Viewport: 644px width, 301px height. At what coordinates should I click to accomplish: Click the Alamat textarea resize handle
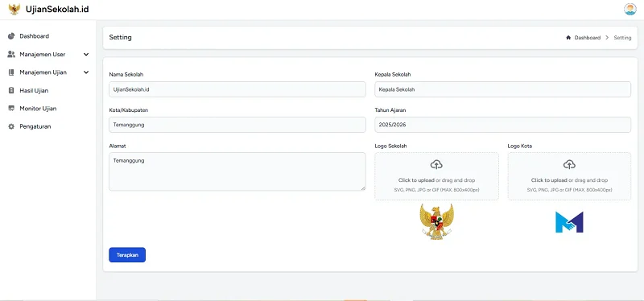point(363,188)
